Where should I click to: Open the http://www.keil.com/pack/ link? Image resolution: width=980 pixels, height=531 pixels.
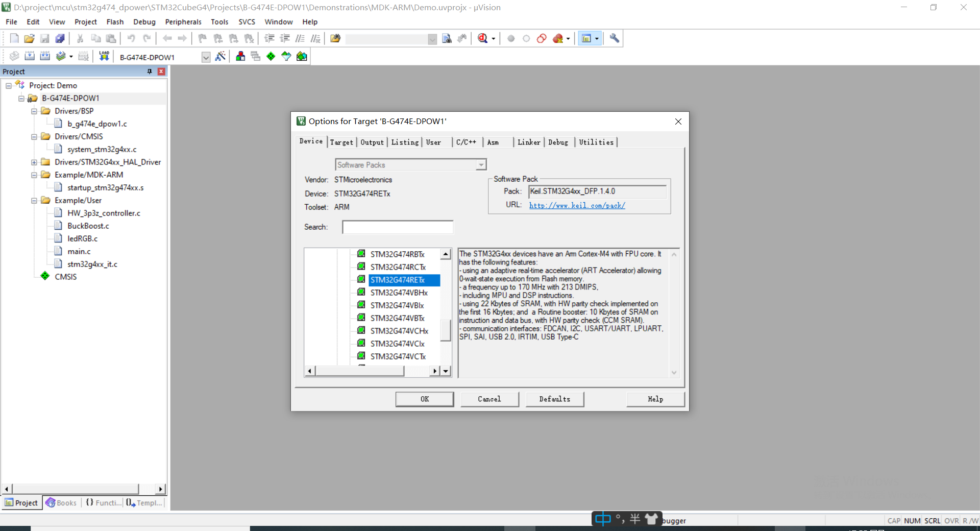click(577, 205)
